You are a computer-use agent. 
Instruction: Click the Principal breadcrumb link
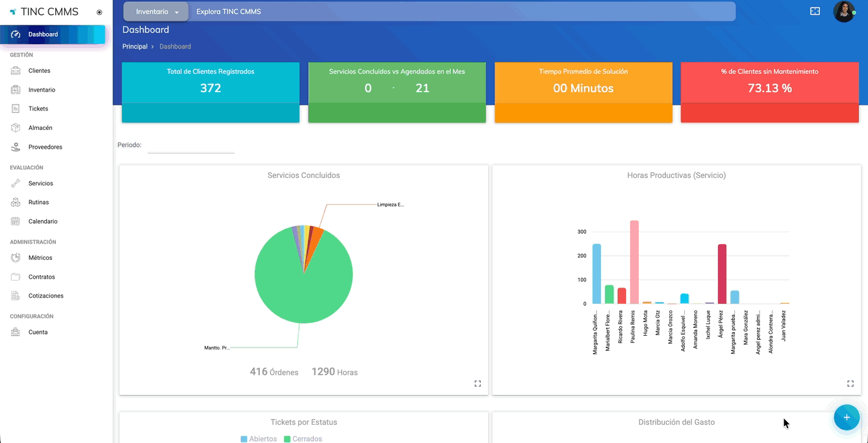coord(134,47)
